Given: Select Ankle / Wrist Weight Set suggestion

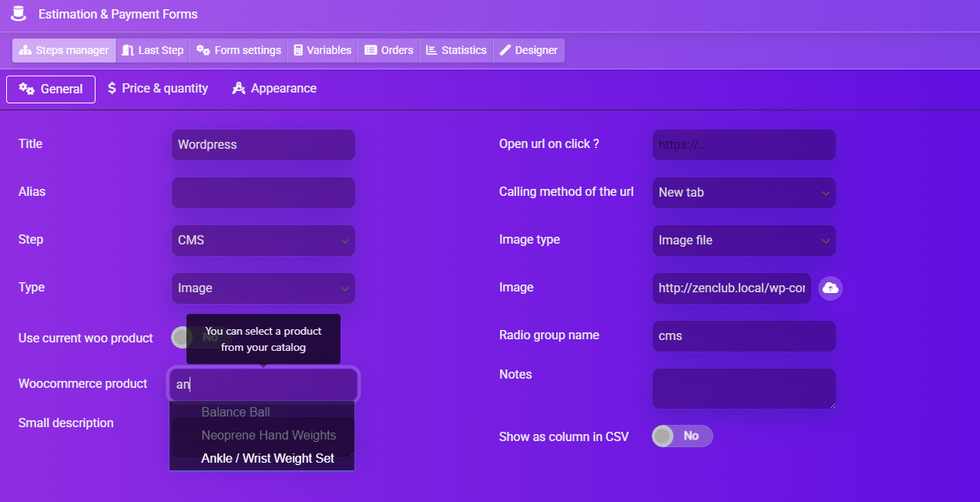Looking at the screenshot, I should tap(262, 458).
